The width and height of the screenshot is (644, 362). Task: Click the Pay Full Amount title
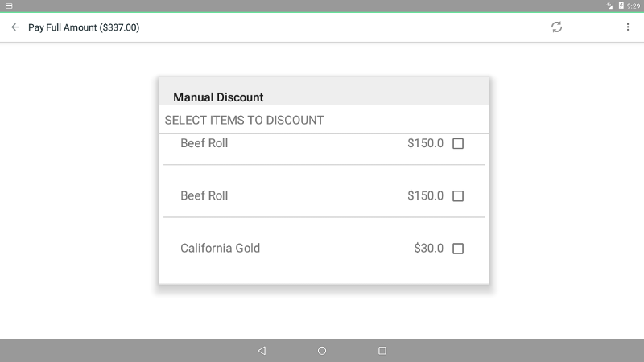click(x=84, y=27)
